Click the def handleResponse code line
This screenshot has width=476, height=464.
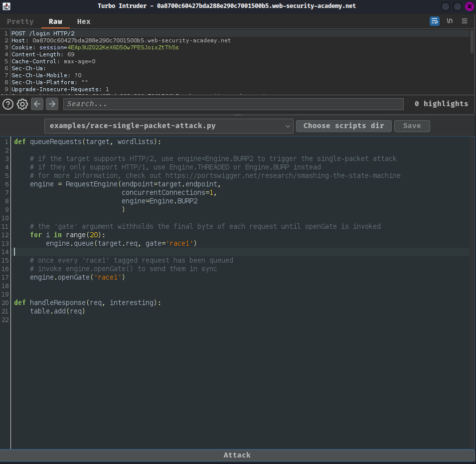click(x=87, y=303)
